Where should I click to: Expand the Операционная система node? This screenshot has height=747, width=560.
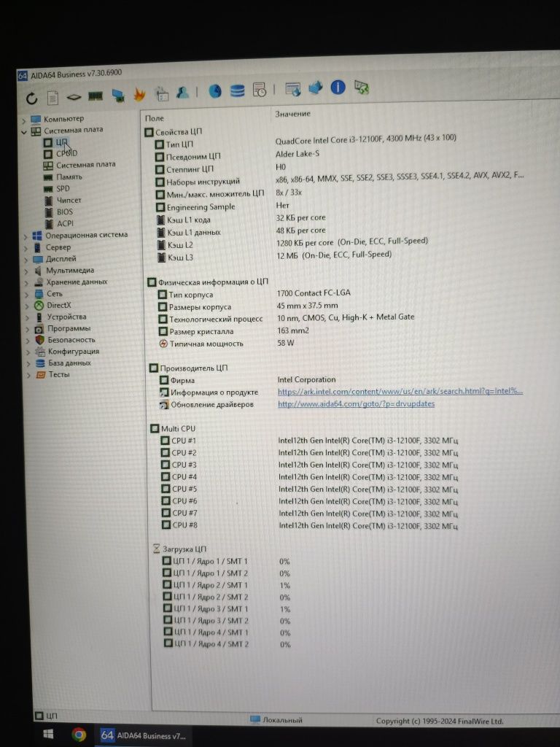tap(26, 236)
